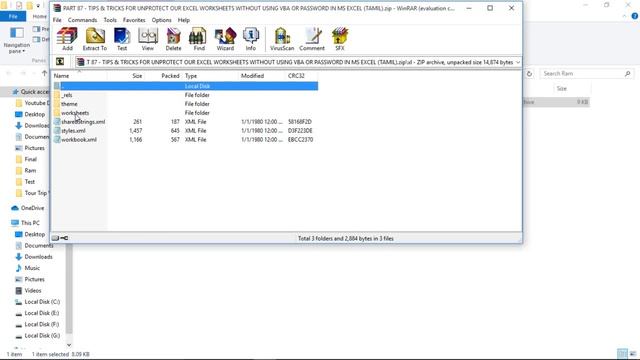
Task: Click the File tab in File Explorer
Action: click(x=13, y=16)
